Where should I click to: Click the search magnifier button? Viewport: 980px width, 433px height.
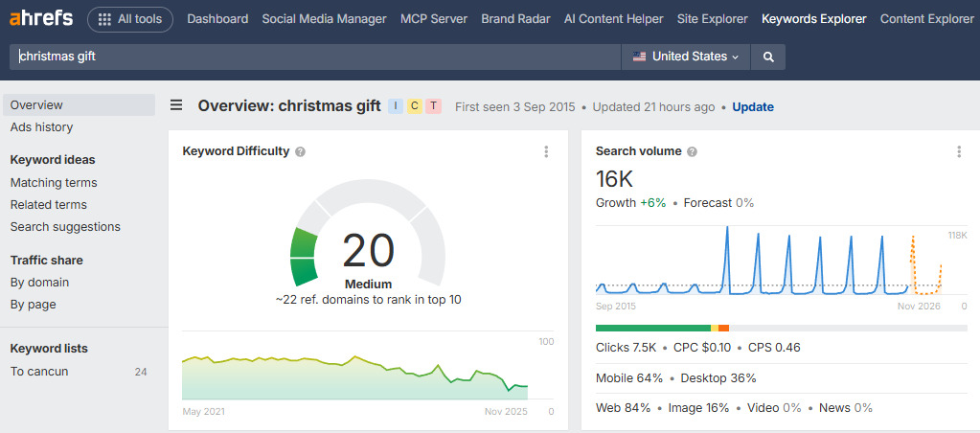click(768, 57)
